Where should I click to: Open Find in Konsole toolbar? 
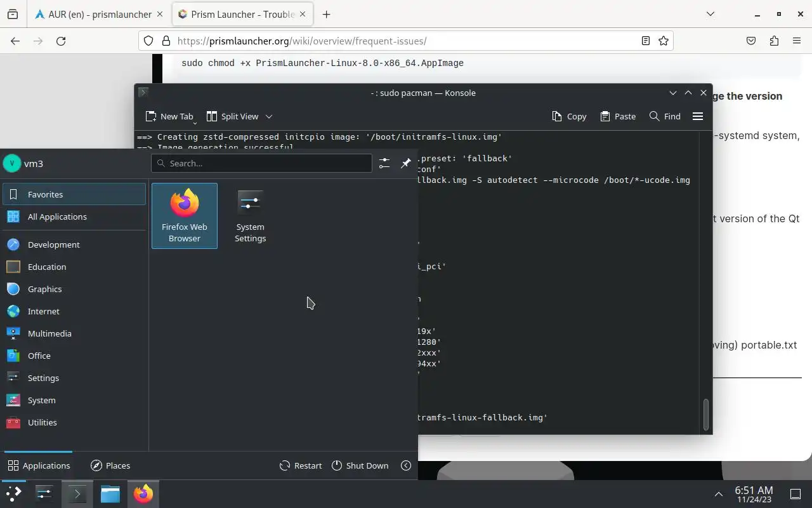665,116
